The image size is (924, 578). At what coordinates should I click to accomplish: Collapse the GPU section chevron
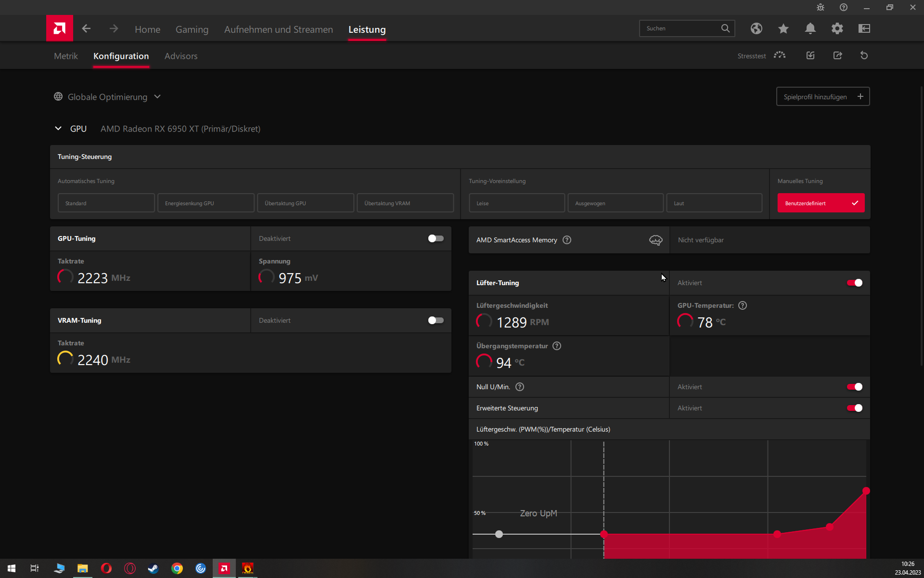(x=58, y=129)
